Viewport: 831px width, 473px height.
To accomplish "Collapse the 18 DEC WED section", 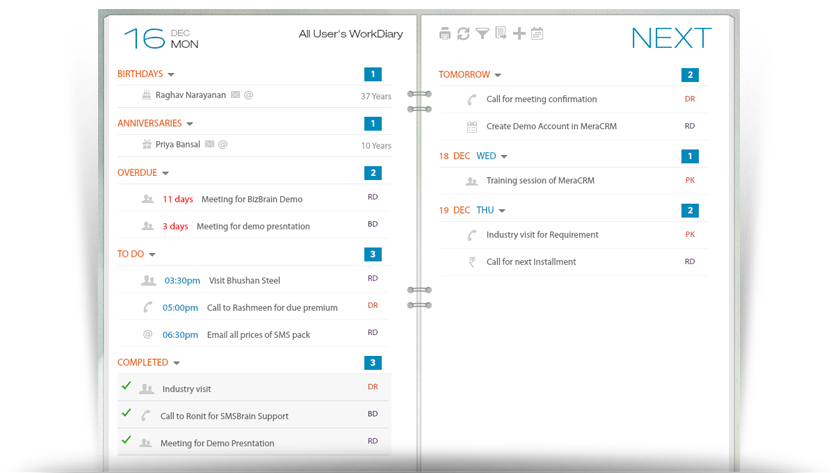I will click(504, 156).
